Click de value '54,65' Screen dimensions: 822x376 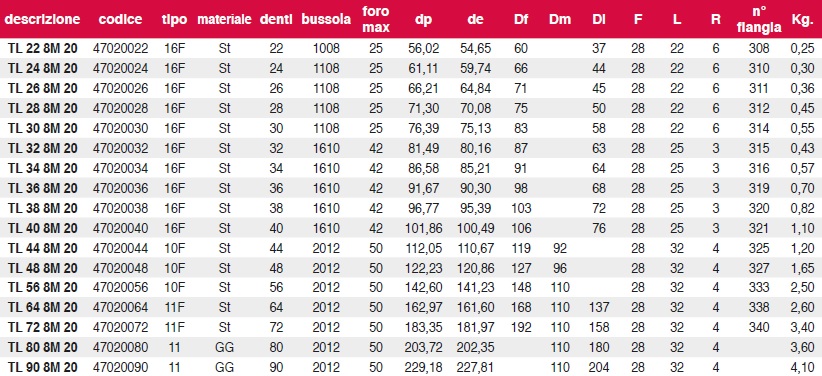pos(475,49)
